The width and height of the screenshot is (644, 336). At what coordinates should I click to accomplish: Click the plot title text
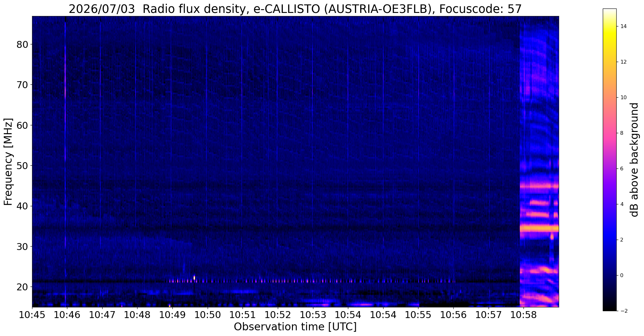[295, 9]
